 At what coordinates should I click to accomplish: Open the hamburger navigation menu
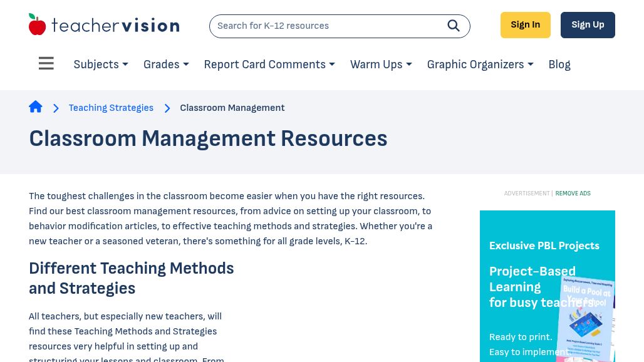tap(46, 63)
